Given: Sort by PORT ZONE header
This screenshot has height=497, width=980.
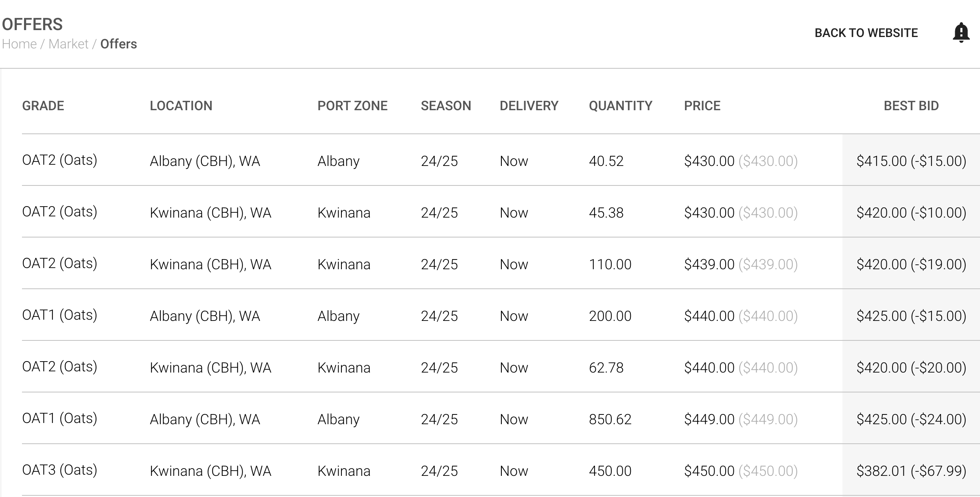Looking at the screenshot, I should [352, 106].
